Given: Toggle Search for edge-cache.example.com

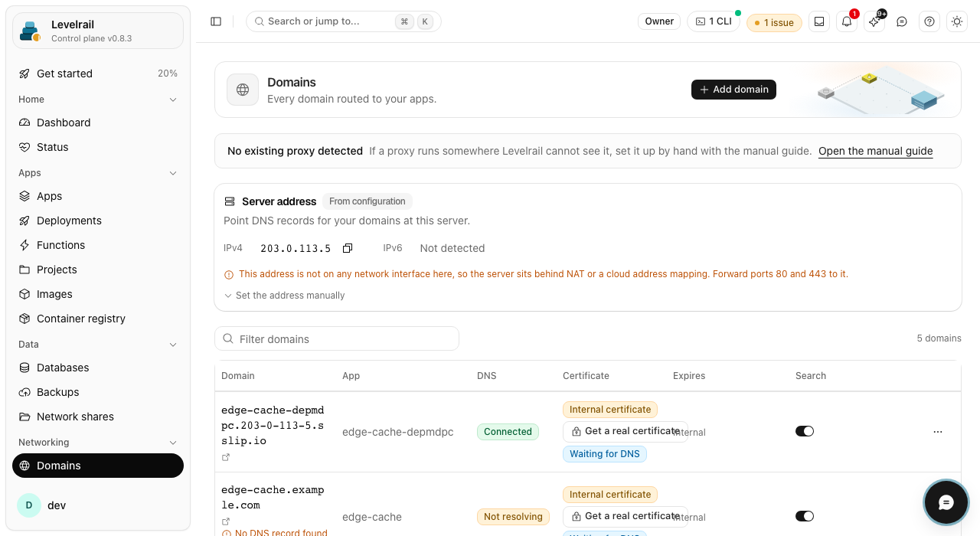Looking at the screenshot, I should [805, 517].
